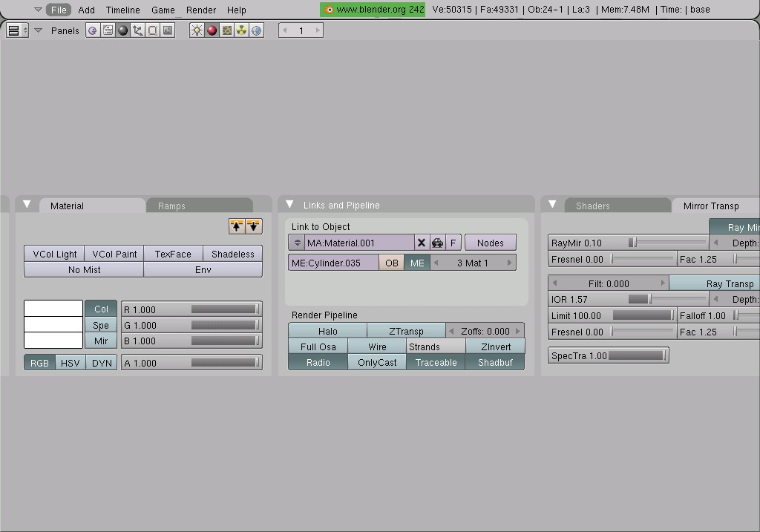The height and width of the screenshot is (532, 760).
Task: Click the Nodes button
Action: tap(490, 243)
